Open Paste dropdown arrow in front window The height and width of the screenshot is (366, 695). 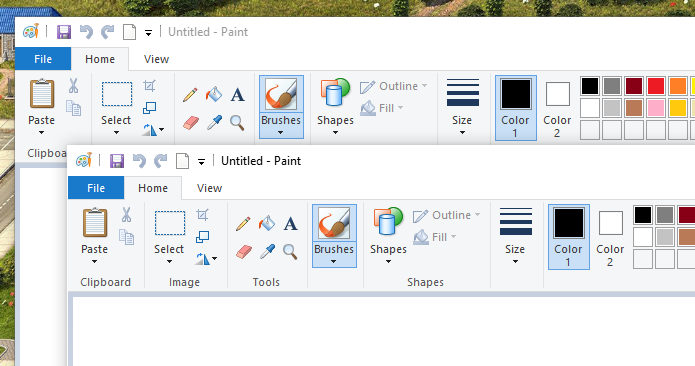(x=94, y=261)
